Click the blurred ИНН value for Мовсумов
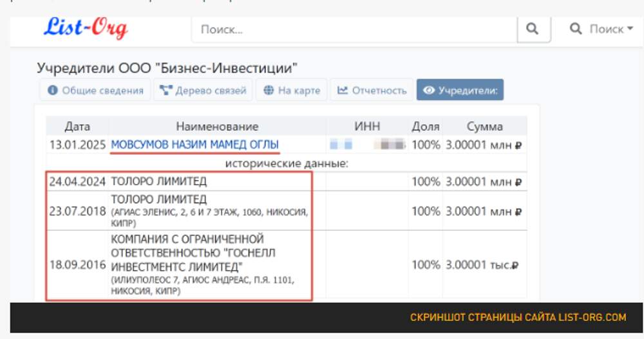The height and width of the screenshot is (339, 644). click(368, 145)
